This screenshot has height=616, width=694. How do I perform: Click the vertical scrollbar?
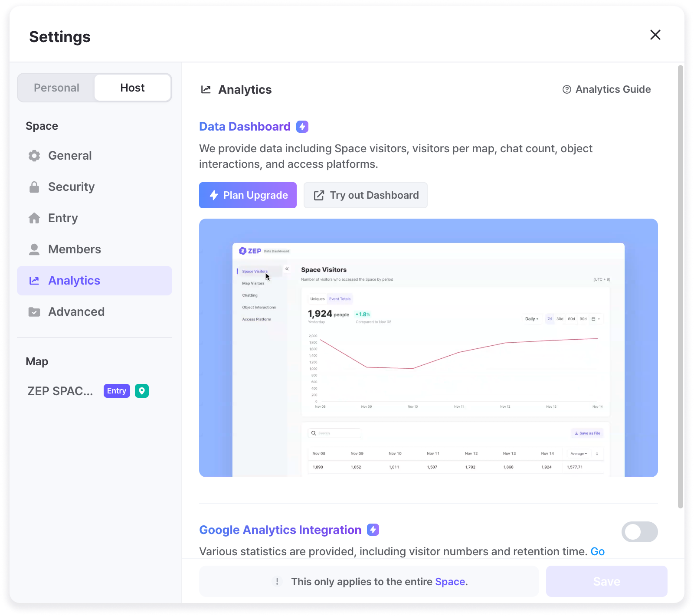681,286
